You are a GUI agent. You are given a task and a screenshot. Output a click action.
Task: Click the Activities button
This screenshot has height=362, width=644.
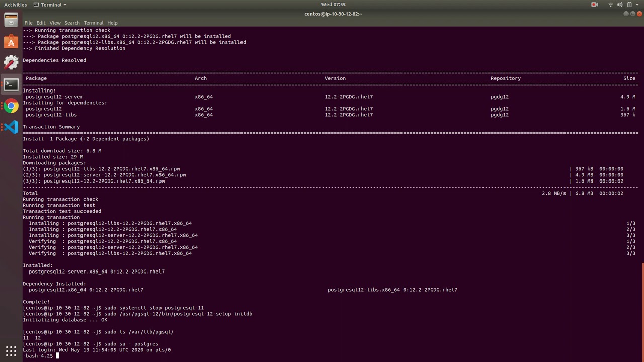pyautogui.click(x=15, y=5)
